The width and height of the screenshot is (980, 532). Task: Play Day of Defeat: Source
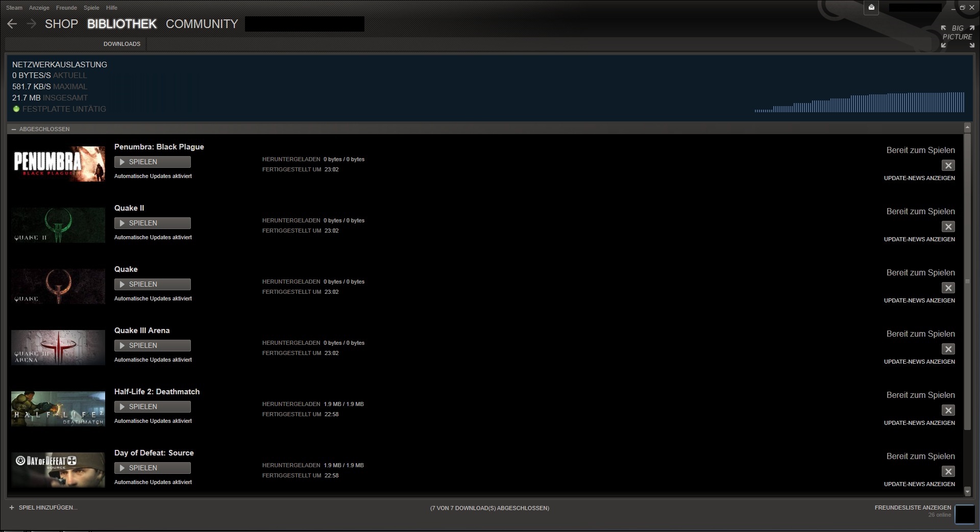click(x=153, y=468)
